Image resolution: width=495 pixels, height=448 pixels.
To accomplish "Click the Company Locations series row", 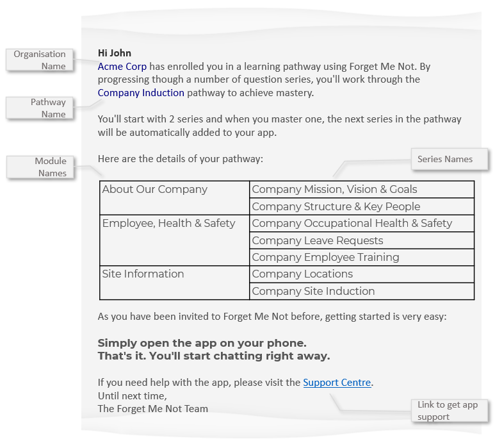I will [x=302, y=274].
